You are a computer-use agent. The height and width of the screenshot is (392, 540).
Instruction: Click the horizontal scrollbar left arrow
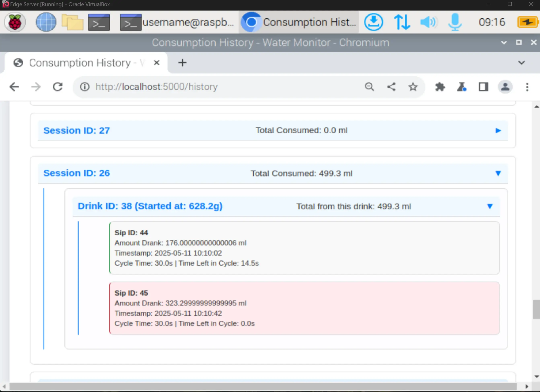pos(4,387)
